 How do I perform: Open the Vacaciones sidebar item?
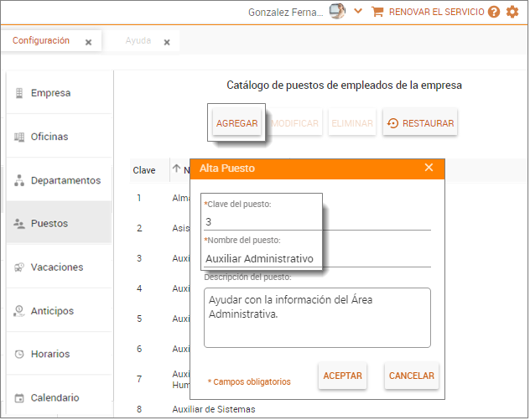pos(57,267)
